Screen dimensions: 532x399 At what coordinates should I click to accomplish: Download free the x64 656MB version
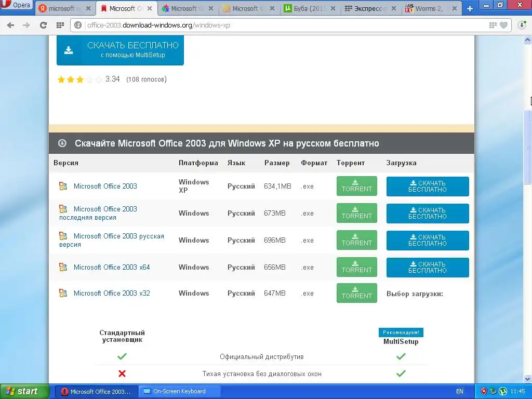(428, 268)
